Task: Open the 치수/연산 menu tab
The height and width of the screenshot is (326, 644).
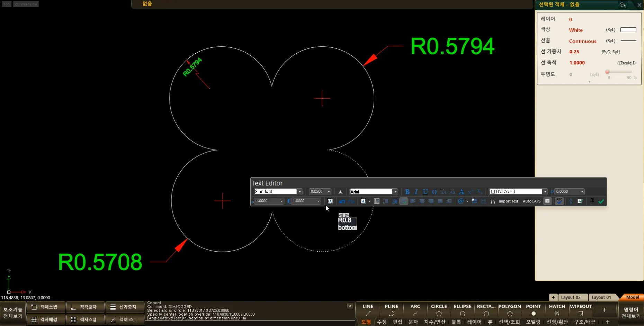Action: (435, 322)
